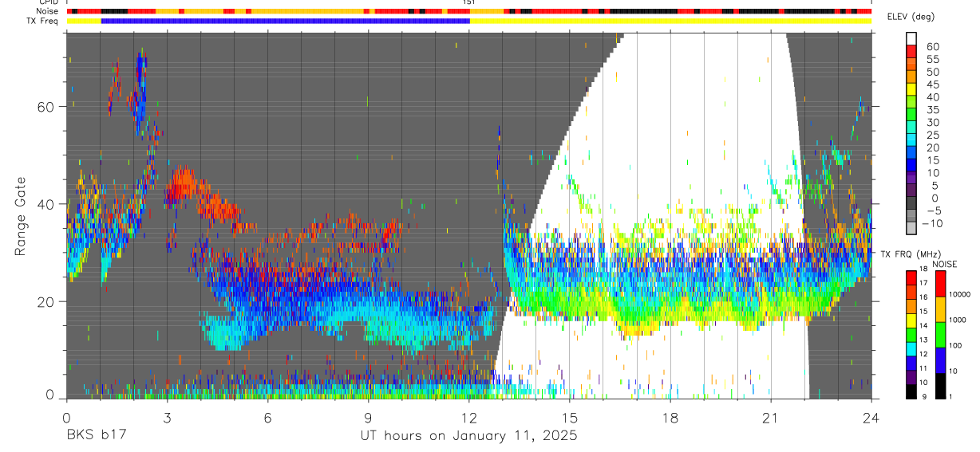
Task: Click the ELEV legend value '35'
Action: (933, 110)
